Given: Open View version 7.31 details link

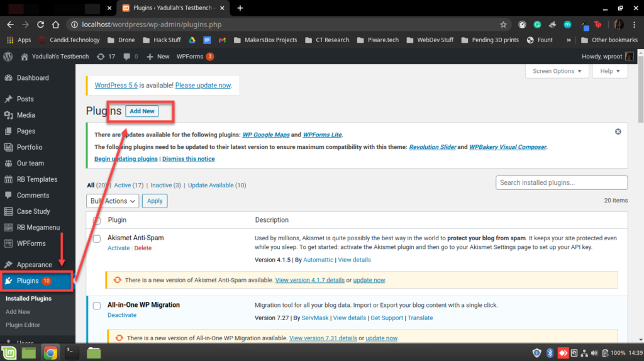Looking at the screenshot, I should tap(323, 338).
